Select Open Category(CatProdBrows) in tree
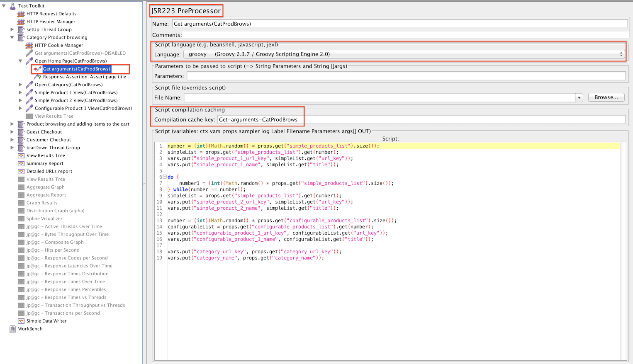Image resolution: width=633 pixels, height=364 pixels. click(68, 85)
